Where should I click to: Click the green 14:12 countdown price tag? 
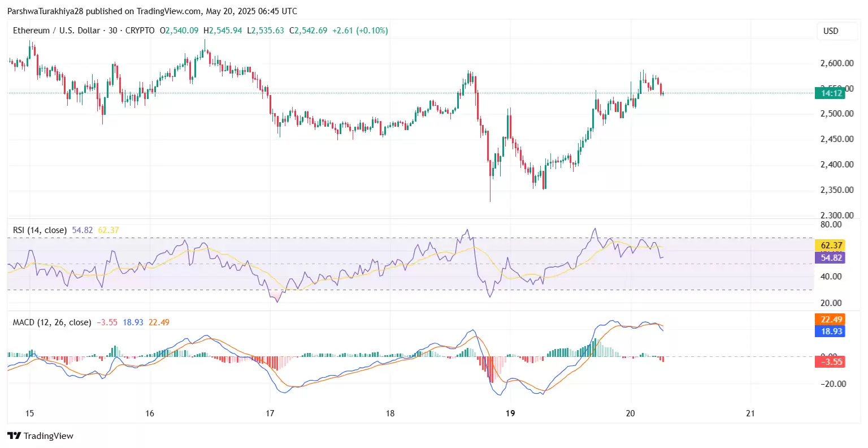830,93
